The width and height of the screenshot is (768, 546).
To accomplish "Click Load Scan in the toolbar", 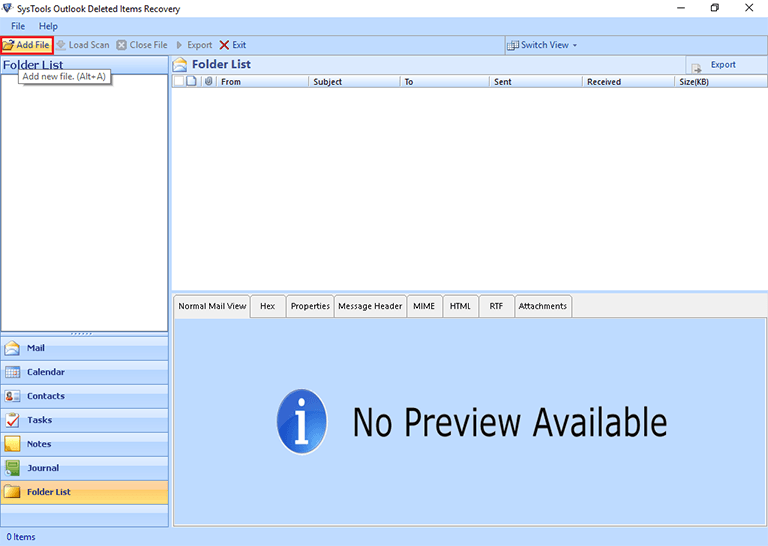I will (x=83, y=45).
